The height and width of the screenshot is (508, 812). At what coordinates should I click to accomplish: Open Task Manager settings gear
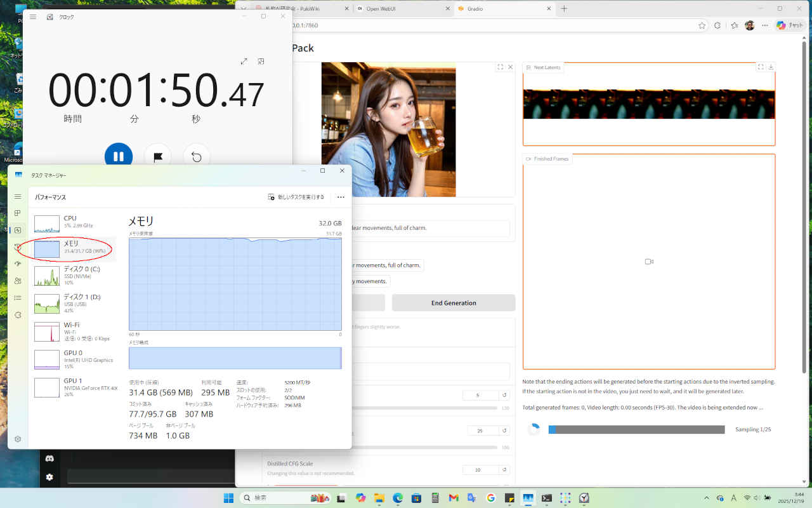point(18,439)
